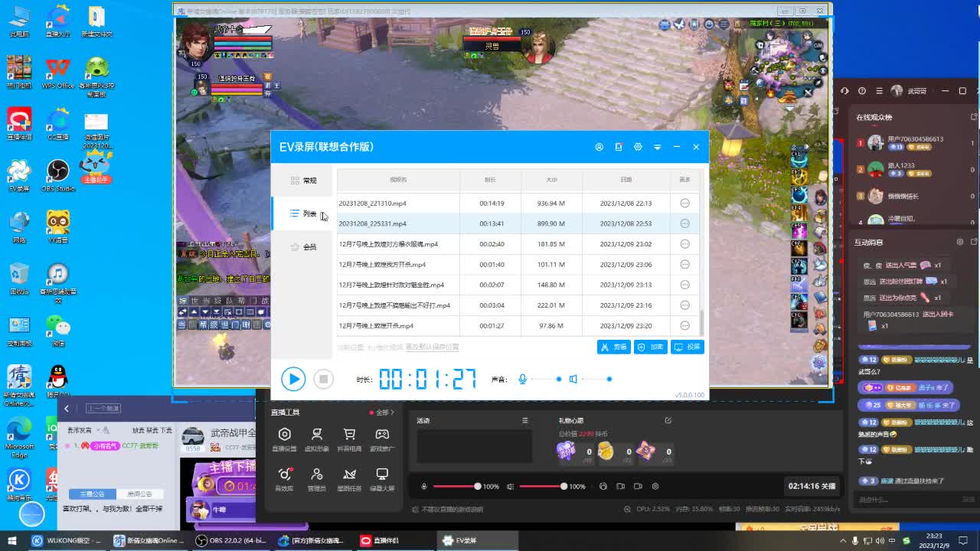Screen dimensions: 980x551
Task: Open more options for 101.11 M video
Action: tap(684, 265)
